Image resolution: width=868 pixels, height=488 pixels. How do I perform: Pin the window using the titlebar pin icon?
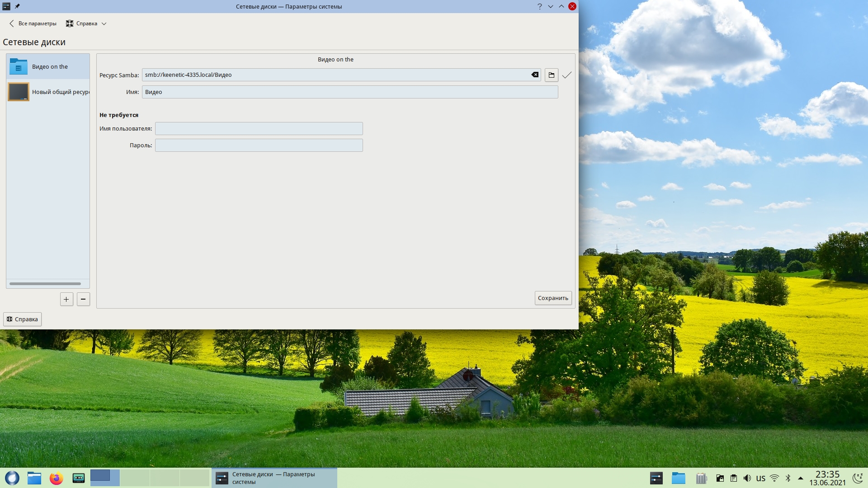[17, 6]
